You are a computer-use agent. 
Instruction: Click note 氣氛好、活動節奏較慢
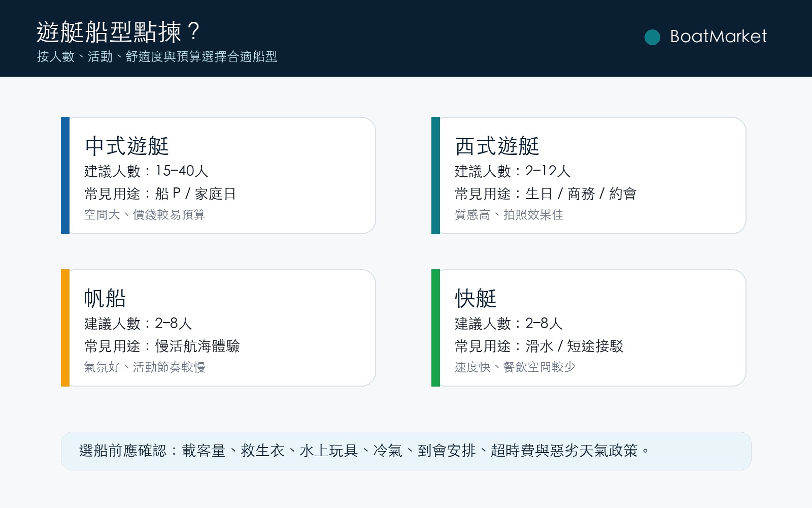145,367
